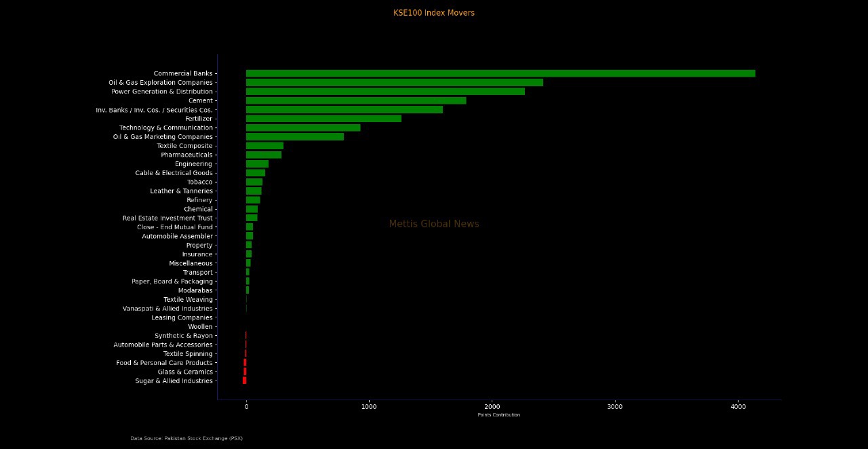Select the Fertilizer sector bar
This screenshot has width=868, height=449.
click(323, 119)
